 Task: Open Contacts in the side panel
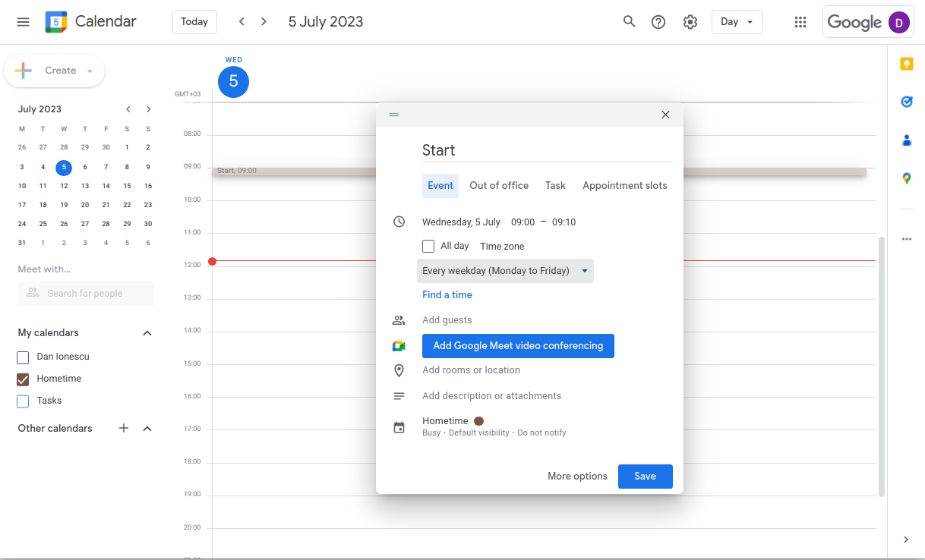coord(906,140)
